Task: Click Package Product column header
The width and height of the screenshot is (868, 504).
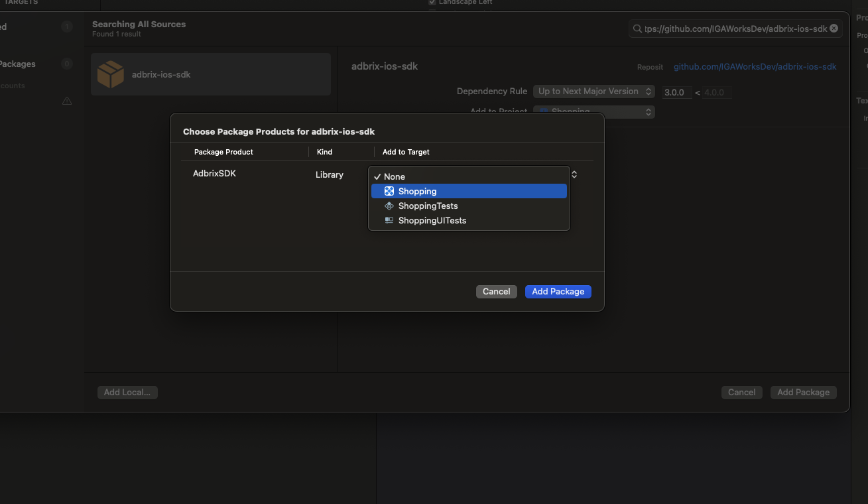Action: click(x=223, y=152)
